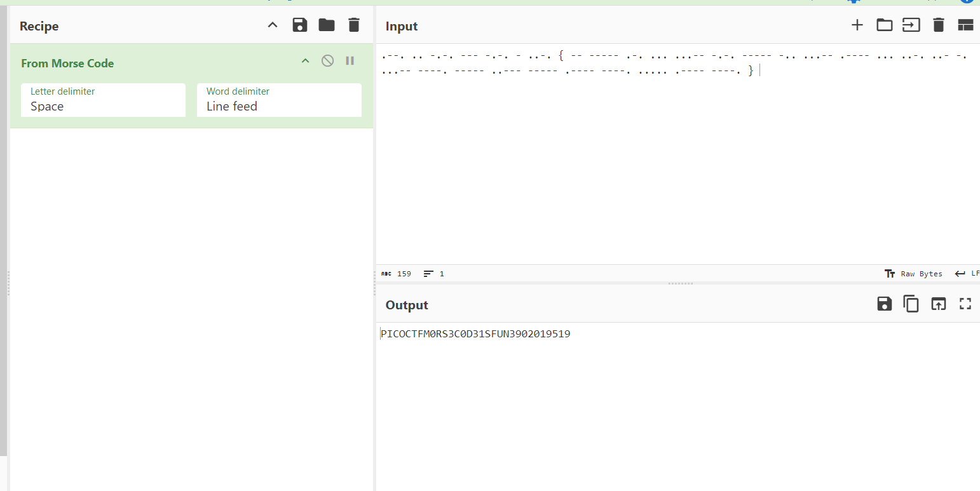Reset the pane layout

[965, 25]
